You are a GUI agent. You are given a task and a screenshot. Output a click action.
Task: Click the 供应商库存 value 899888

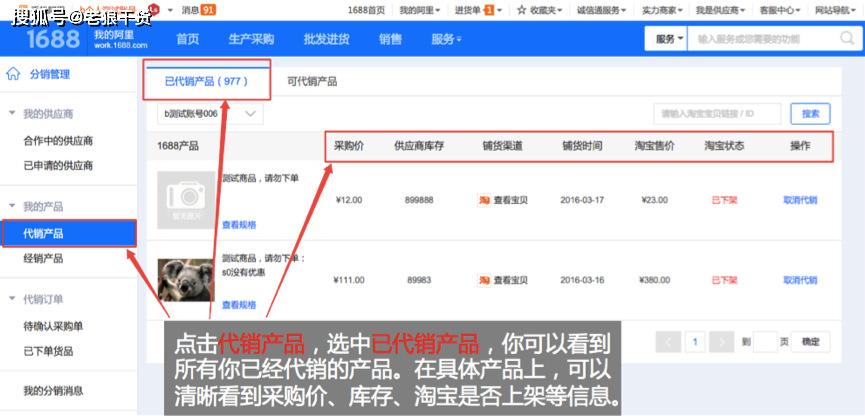(x=419, y=200)
